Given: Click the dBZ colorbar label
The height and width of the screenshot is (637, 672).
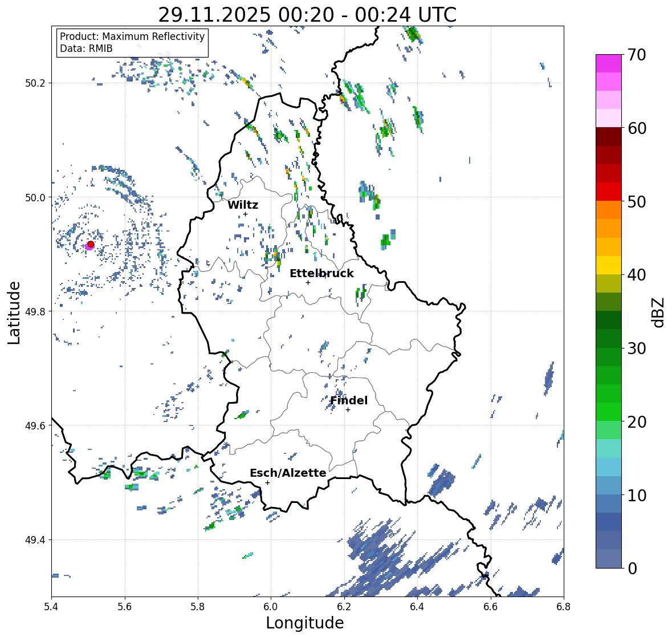Looking at the screenshot, I should click(659, 312).
